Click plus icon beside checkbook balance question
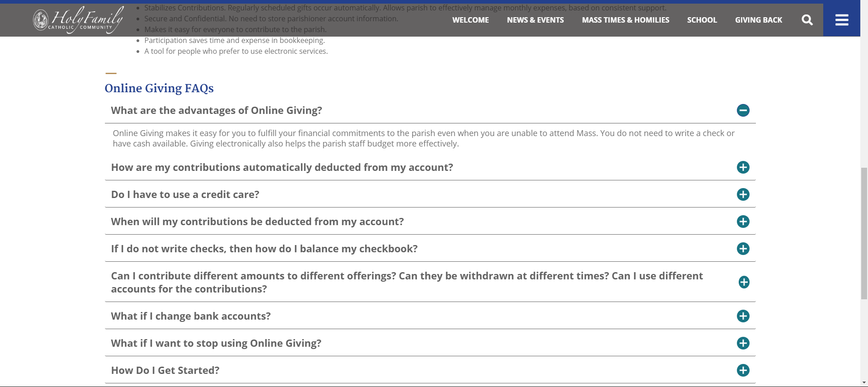Viewport: 868px width, 387px height. pos(743,249)
